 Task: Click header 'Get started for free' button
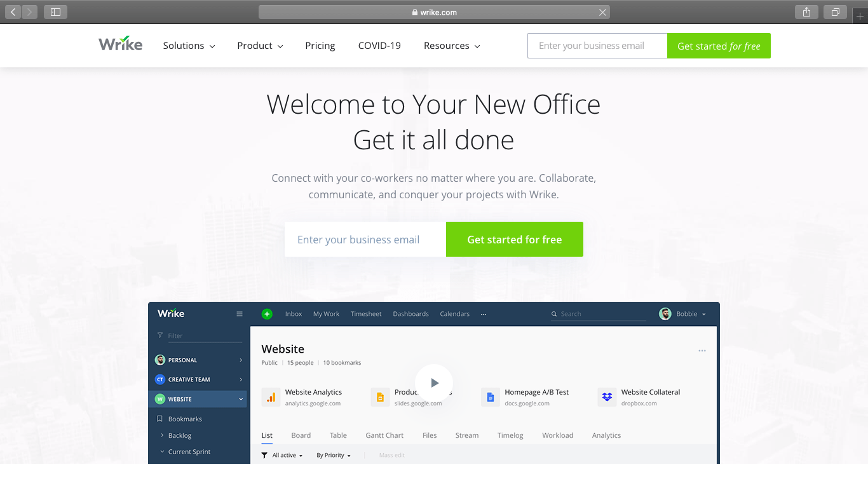point(719,46)
